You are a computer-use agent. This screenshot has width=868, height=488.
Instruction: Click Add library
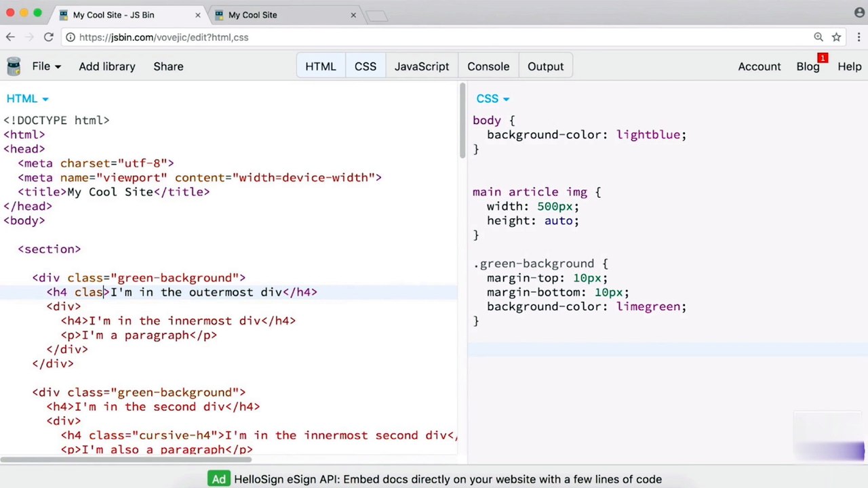(107, 66)
